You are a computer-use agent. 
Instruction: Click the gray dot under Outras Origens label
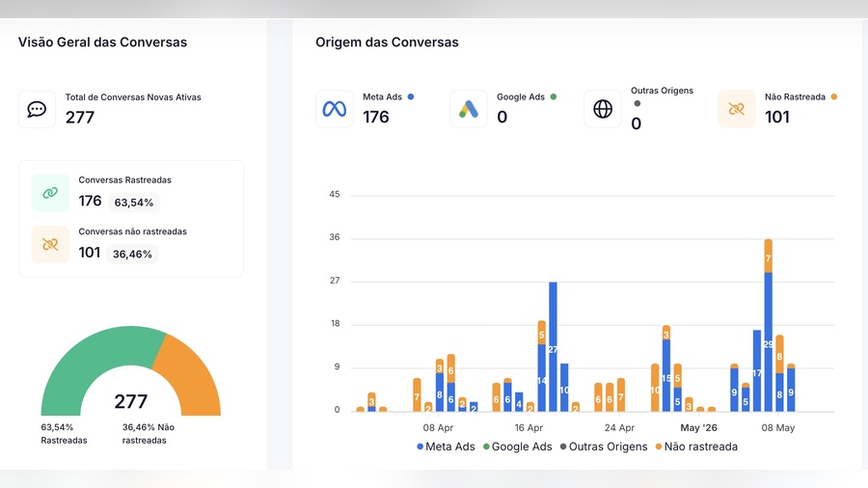pyautogui.click(x=637, y=103)
